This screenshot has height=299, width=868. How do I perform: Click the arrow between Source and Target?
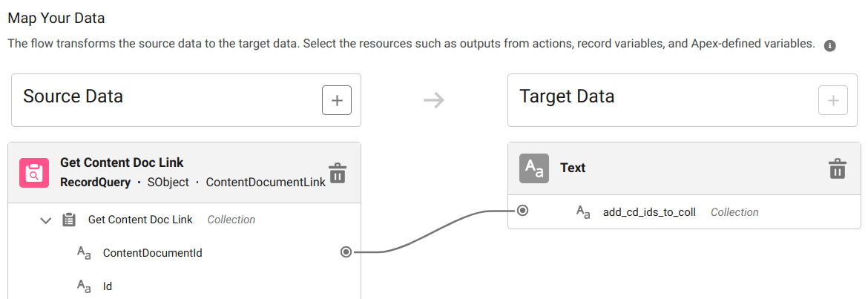coord(433,100)
